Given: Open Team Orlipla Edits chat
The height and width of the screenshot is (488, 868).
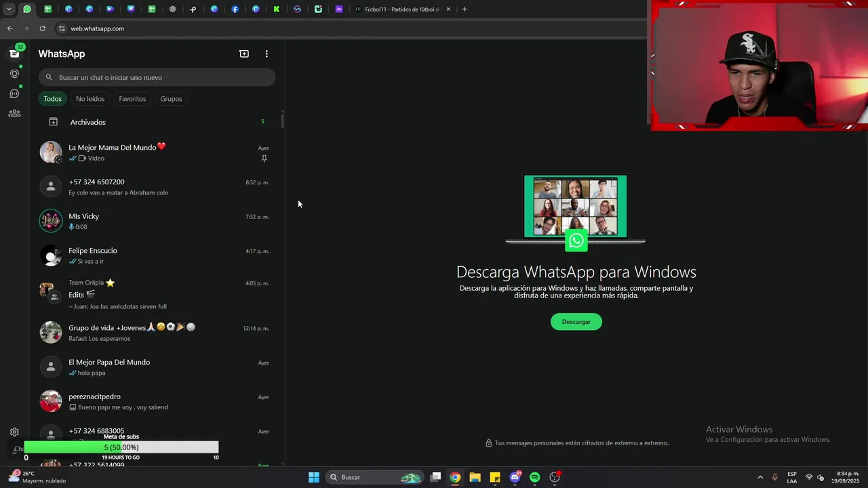Looking at the screenshot, I should (x=157, y=294).
